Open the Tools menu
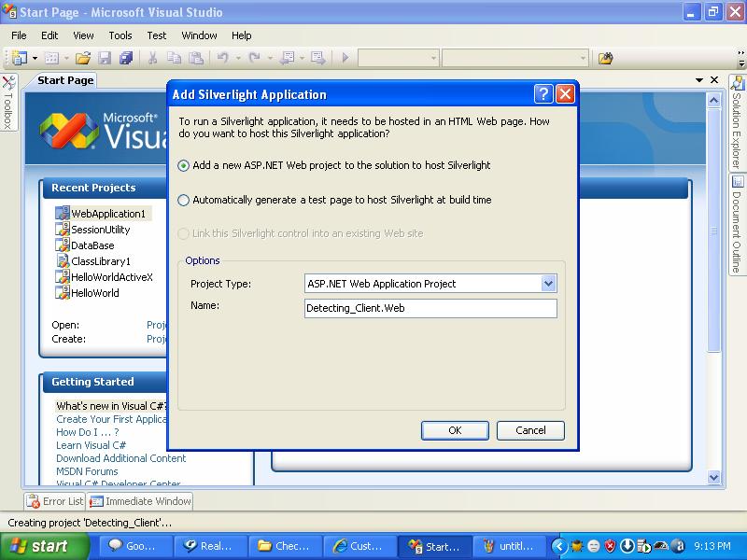 pyautogui.click(x=120, y=35)
